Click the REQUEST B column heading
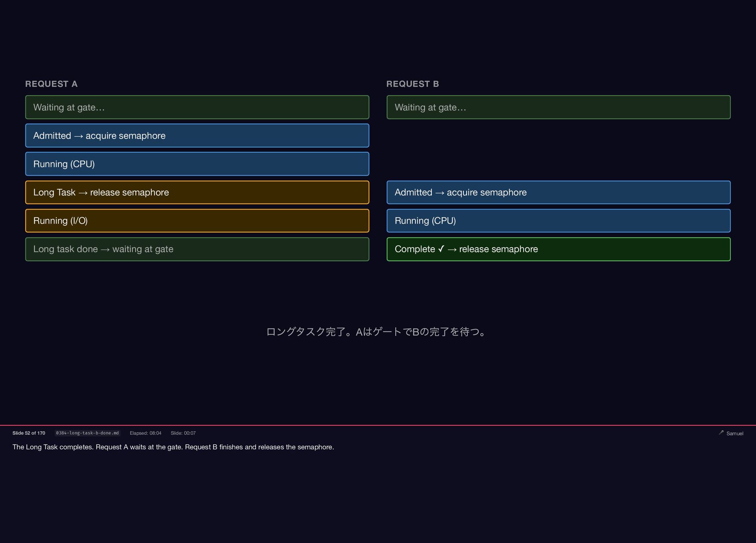This screenshot has width=756, height=543. click(412, 84)
